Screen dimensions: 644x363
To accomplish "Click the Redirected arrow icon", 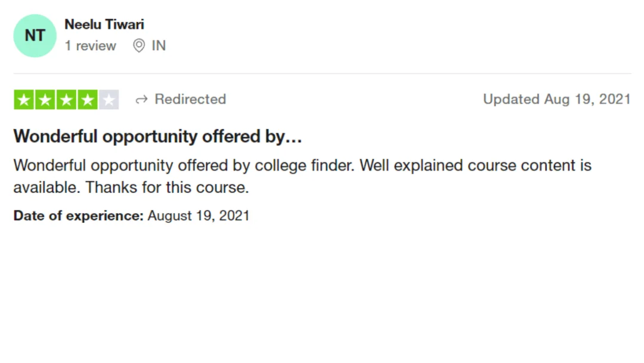I will point(141,100).
